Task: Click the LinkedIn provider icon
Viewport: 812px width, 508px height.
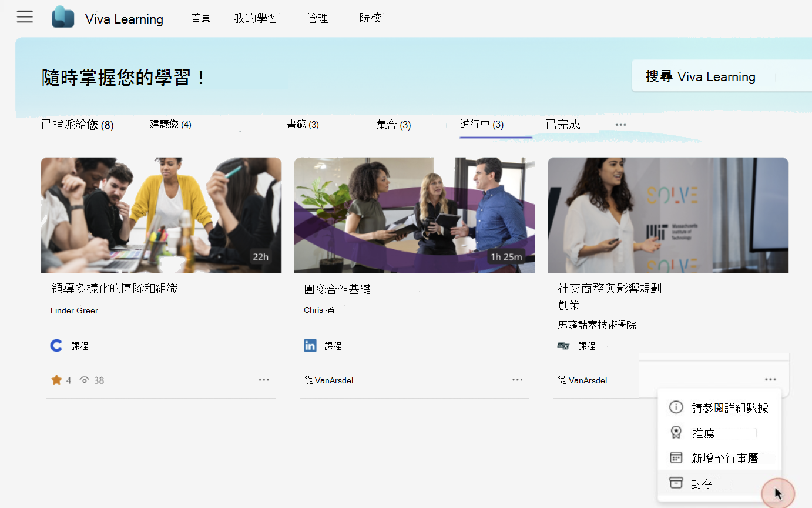Action: pyautogui.click(x=310, y=346)
